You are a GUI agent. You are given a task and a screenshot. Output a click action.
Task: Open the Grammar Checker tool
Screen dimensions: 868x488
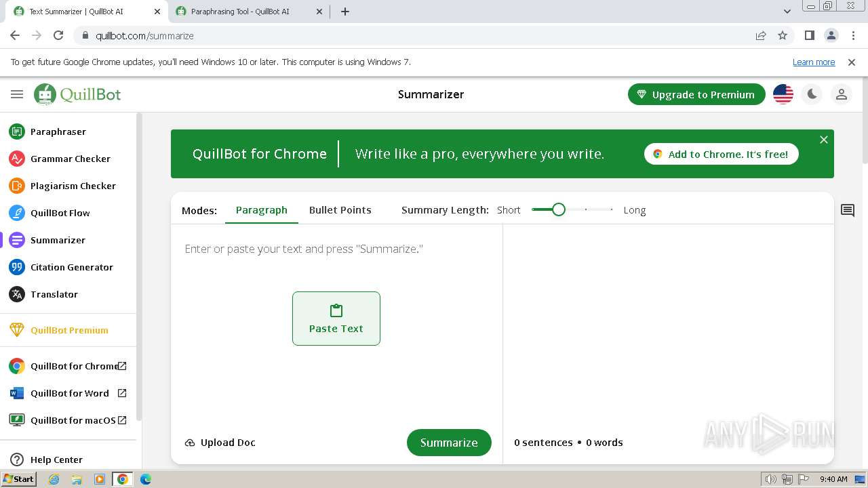[68, 159]
